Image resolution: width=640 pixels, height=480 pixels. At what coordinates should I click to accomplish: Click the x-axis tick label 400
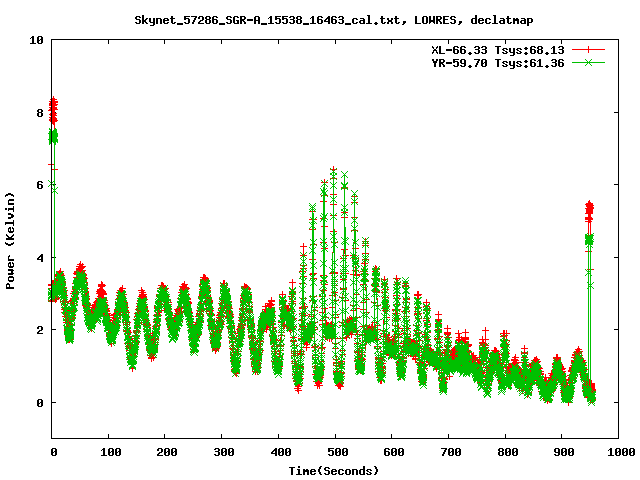(281, 452)
